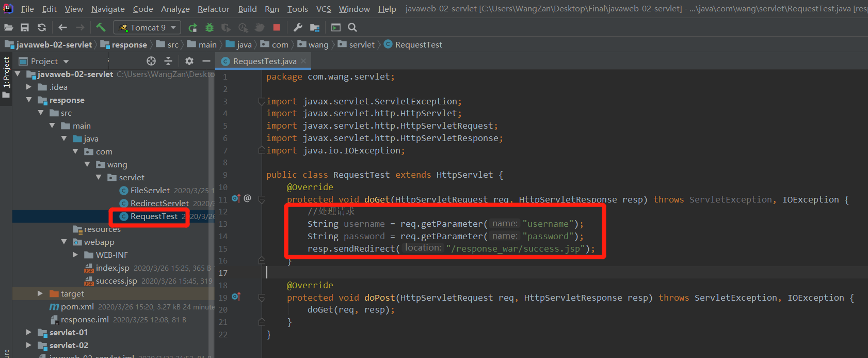Select FileServlet in the project tree
The height and width of the screenshot is (358, 868).
click(x=150, y=190)
